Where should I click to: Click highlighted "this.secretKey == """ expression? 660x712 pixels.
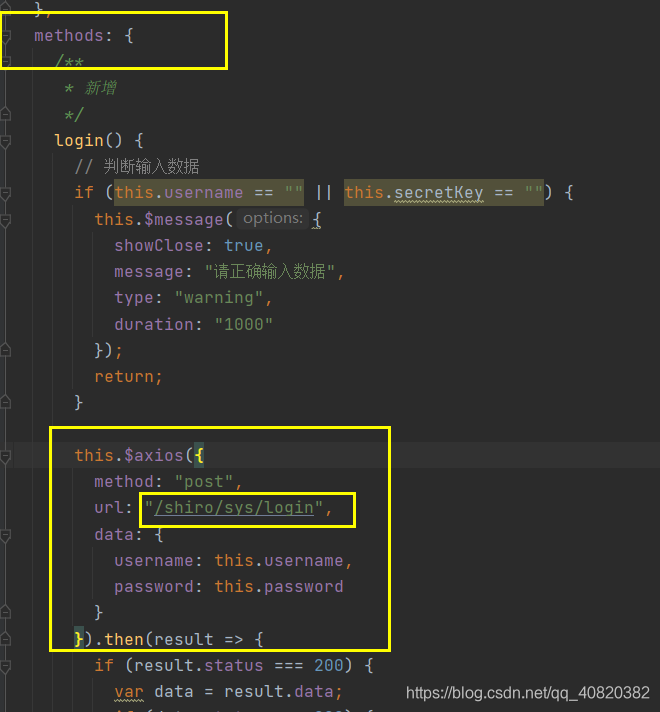coord(444,193)
